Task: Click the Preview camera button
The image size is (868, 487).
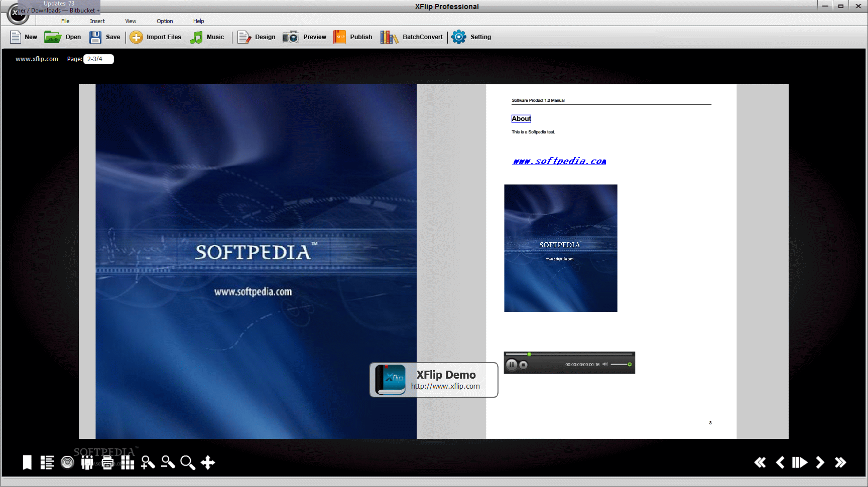Action: tap(304, 37)
